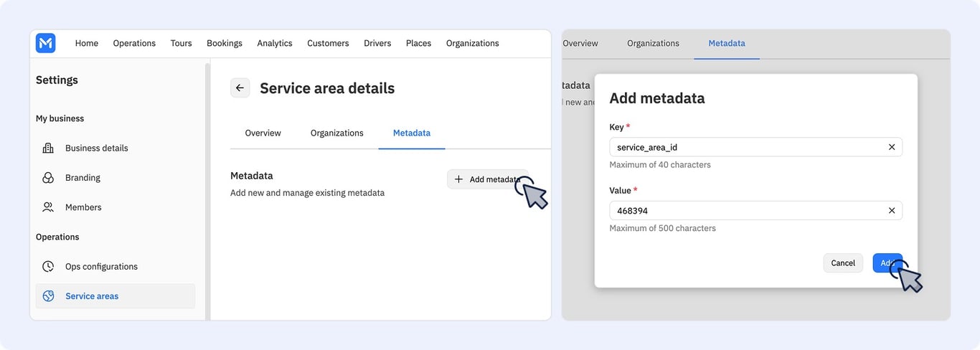Open Operations in top navigation
This screenshot has width=980, height=350.
(x=134, y=43)
